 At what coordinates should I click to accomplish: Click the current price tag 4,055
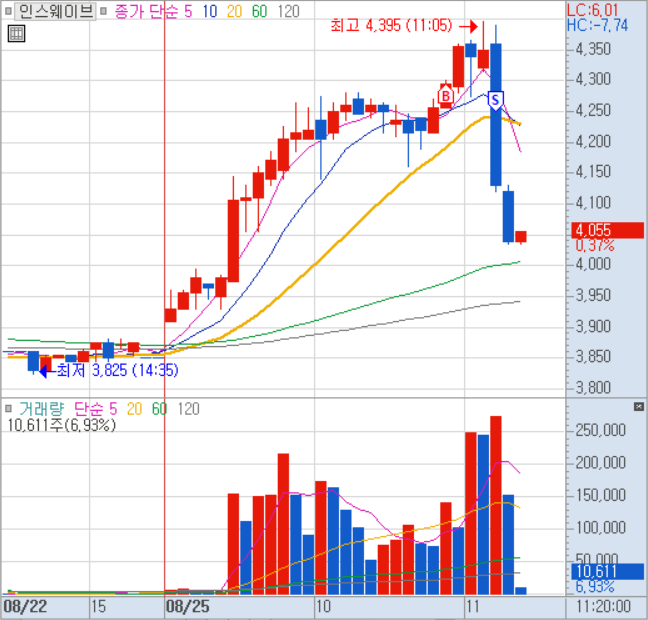(x=593, y=229)
